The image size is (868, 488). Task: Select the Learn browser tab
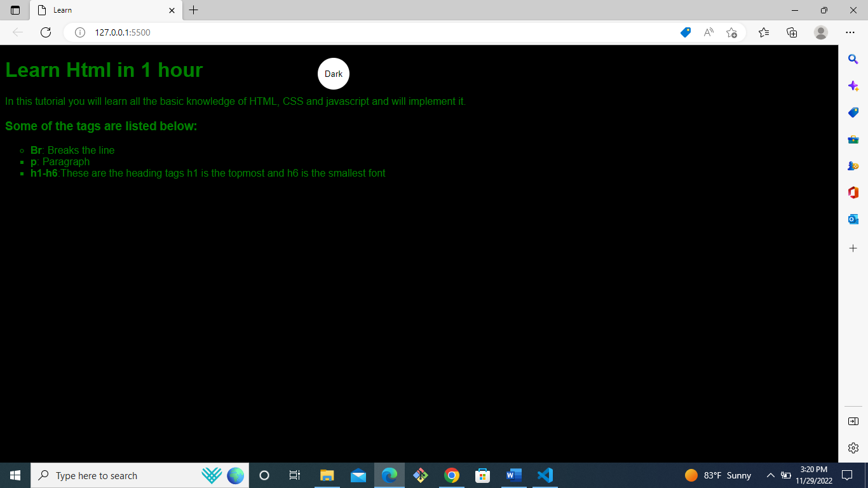pos(106,10)
